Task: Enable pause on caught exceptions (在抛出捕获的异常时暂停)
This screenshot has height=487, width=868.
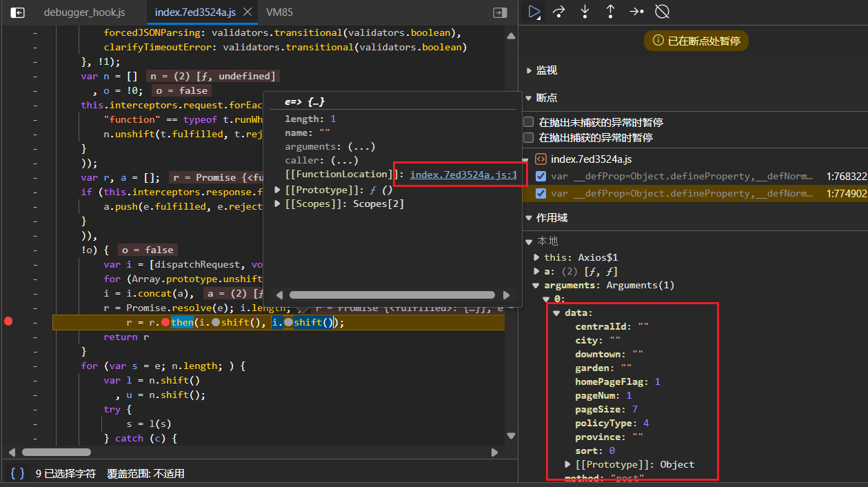Action: [x=529, y=137]
